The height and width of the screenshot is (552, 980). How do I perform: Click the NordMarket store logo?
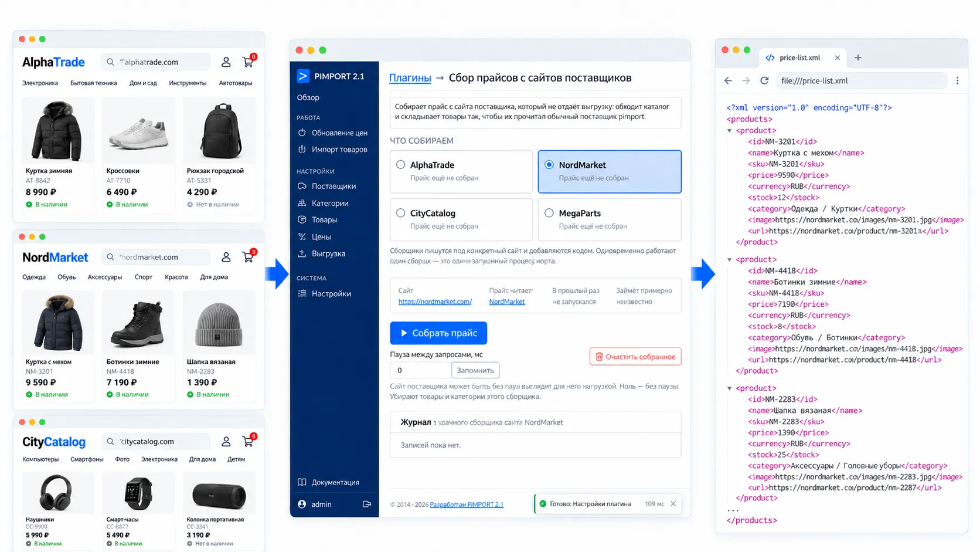coord(55,258)
